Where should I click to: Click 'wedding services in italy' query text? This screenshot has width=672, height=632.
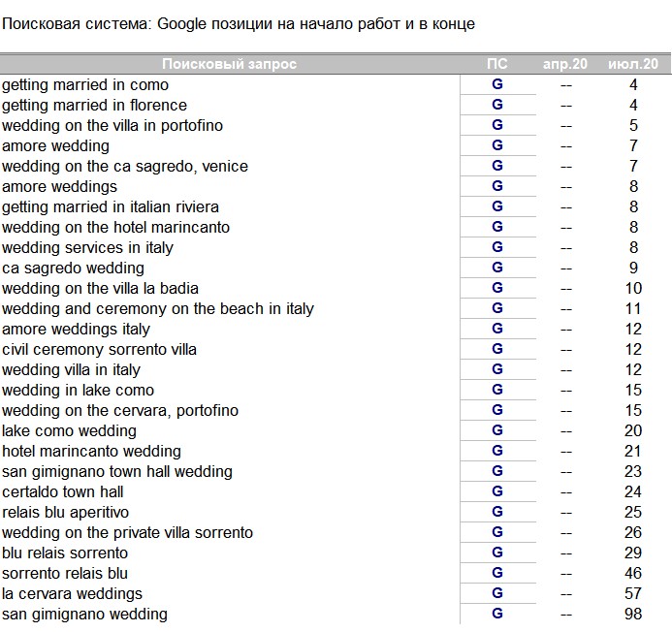pos(88,247)
